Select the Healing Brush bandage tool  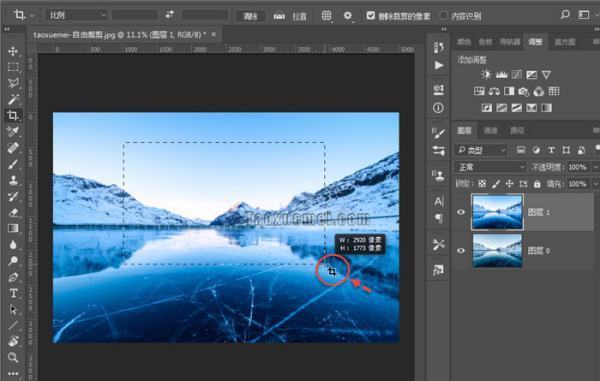pos(13,148)
